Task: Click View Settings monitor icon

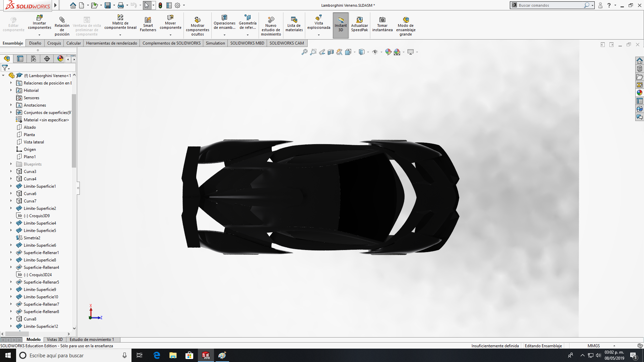Action: [411, 52]
